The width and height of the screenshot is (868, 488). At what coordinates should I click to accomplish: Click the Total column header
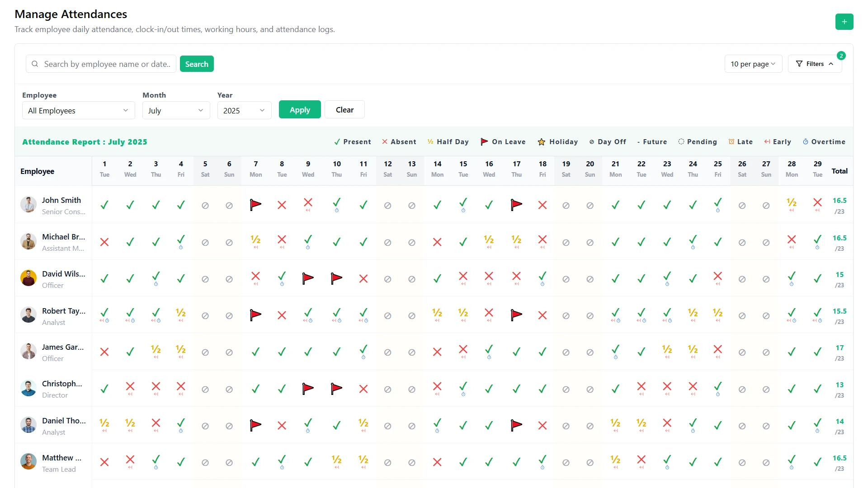click(840, 171)
